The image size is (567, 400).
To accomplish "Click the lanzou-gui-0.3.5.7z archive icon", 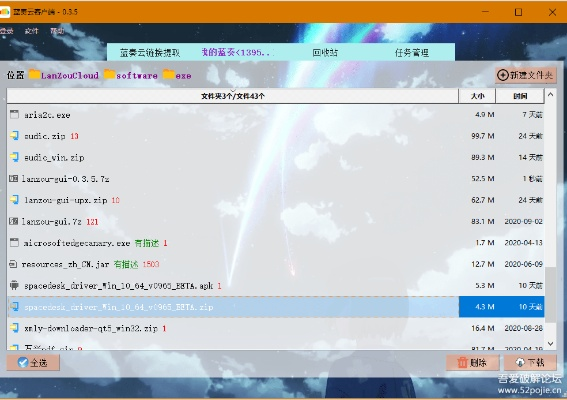I will (x=13, y=178).
